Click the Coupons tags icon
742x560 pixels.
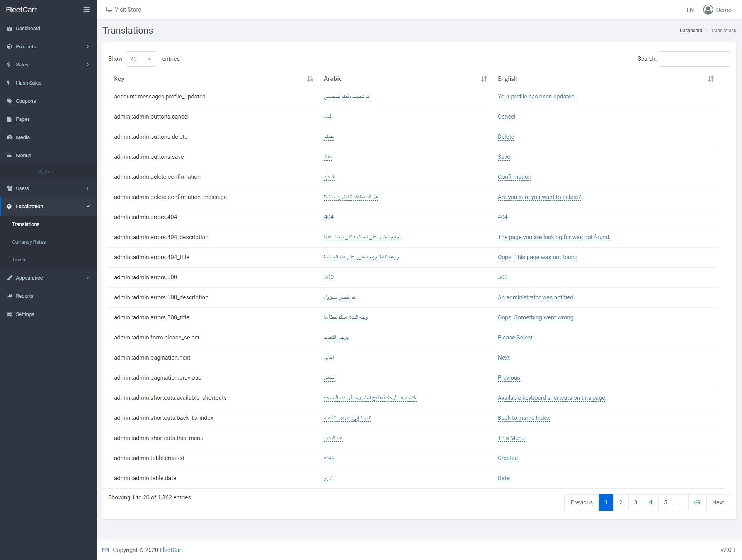tap(9, 101)
